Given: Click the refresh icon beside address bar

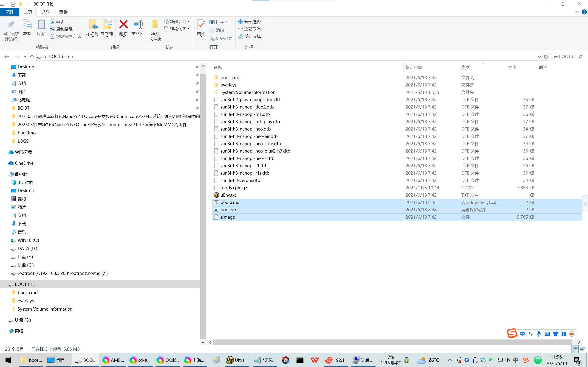Looking at the screenshot, I should 546,57.
